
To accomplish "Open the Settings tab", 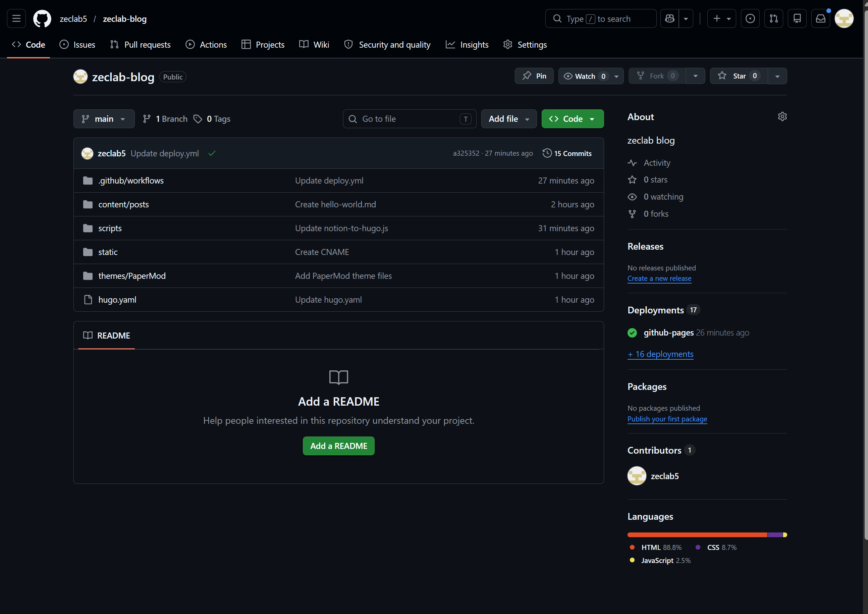I will click(525, 45).
